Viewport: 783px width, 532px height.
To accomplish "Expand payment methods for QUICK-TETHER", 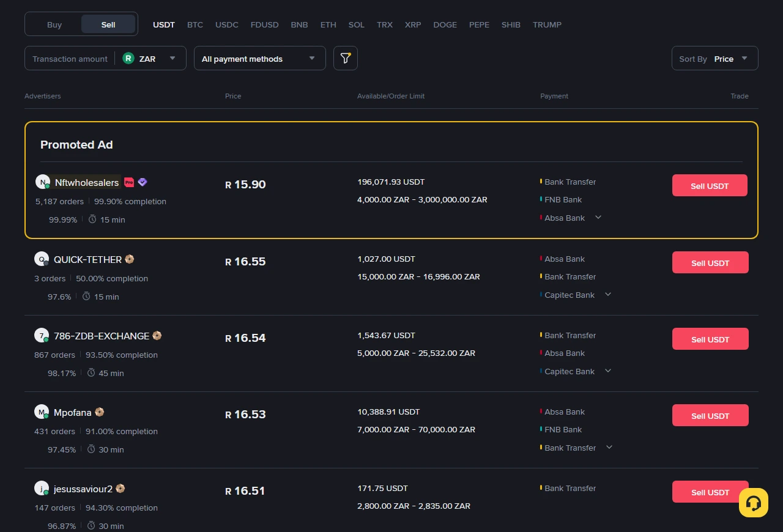I will click(608, 294).
